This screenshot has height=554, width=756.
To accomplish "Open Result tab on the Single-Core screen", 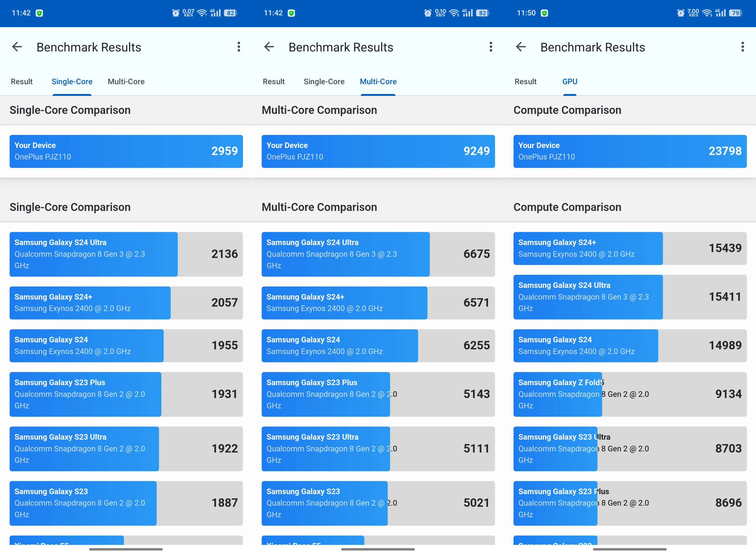I will (22, 82).
